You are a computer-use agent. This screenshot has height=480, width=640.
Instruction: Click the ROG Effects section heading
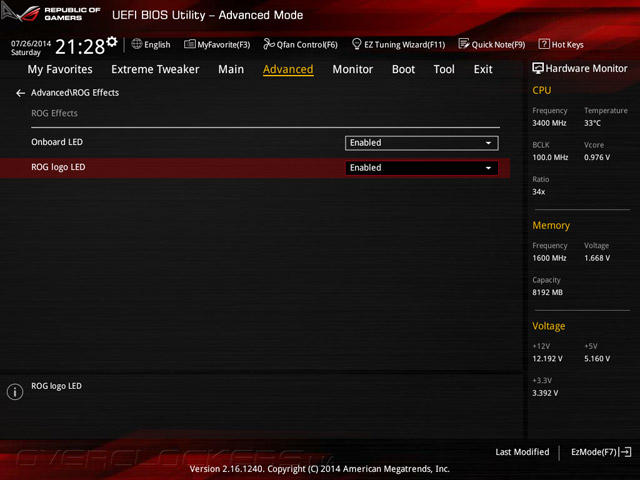[x=54, y=113]
